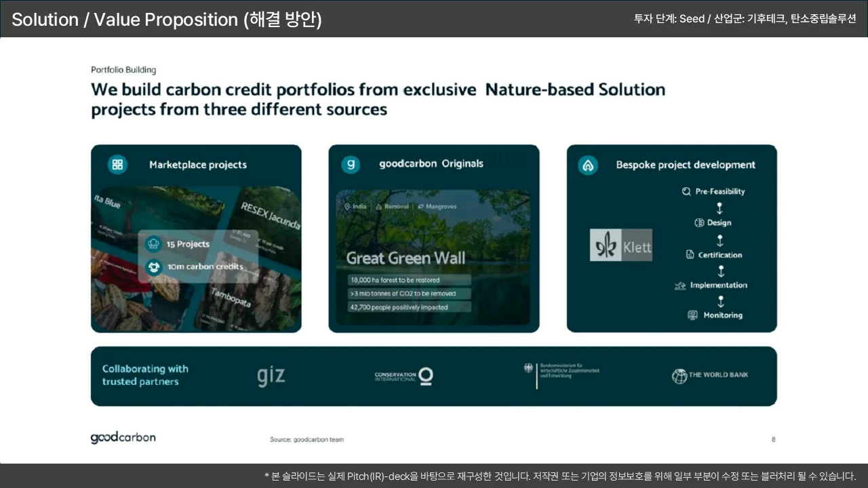The image size is (868, 488).
Task: Click the giz partner logo
Action: click(x=271, y=375)
